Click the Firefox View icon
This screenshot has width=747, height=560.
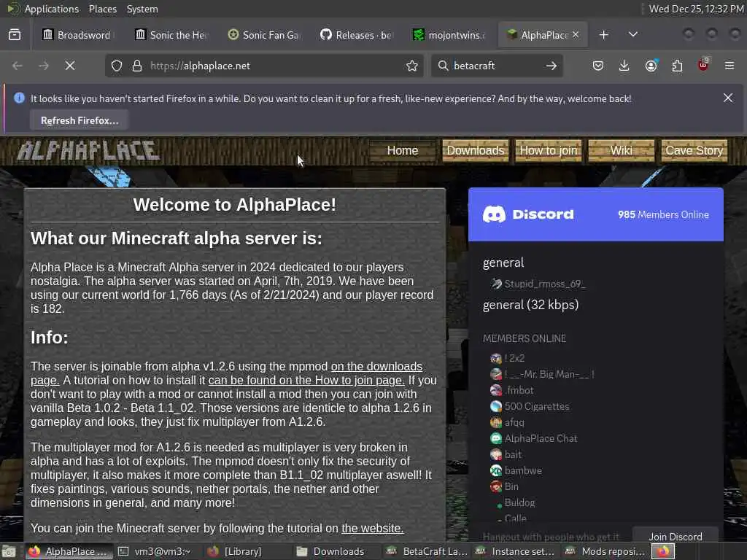click(15, 35)
